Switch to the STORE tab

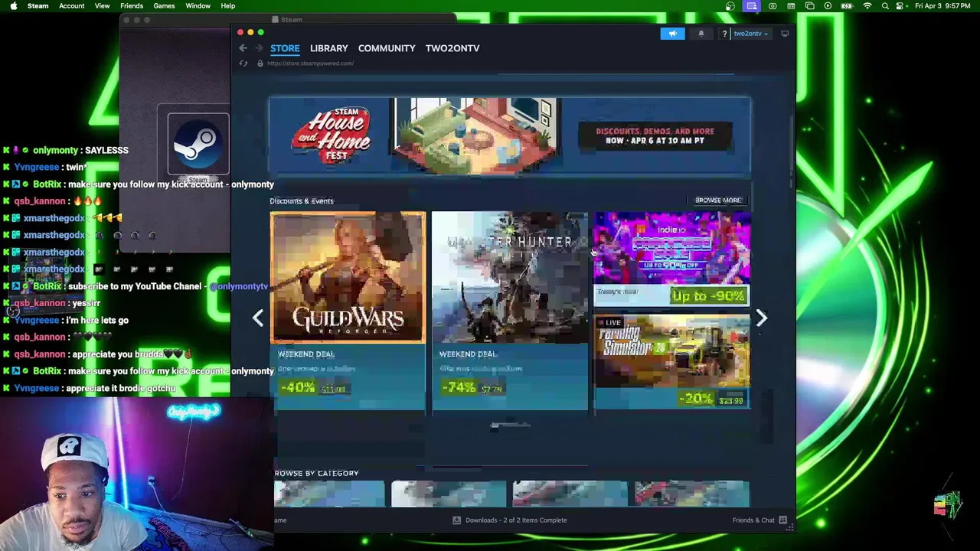[x=285, y=48]
